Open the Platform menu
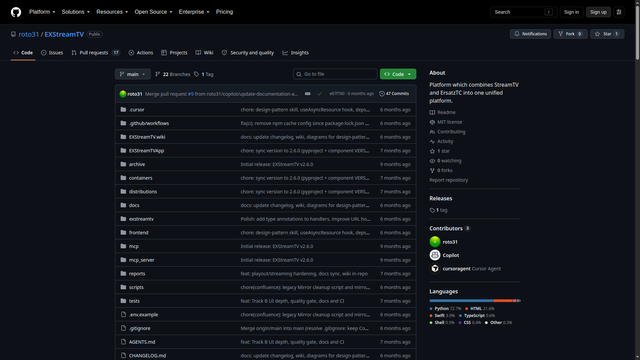The height and width of the screenshot is (360, 640). pyautogui.click(x=42, y=12)
